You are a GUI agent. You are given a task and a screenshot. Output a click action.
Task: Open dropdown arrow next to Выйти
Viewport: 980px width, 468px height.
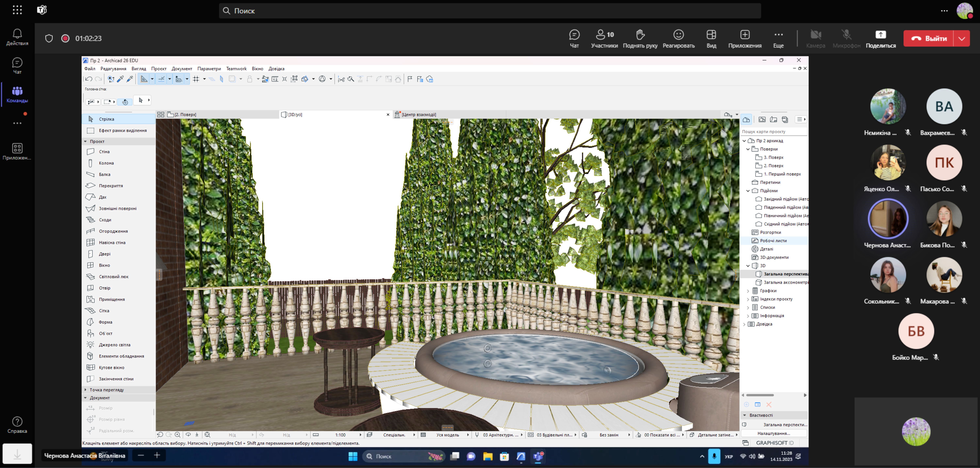click(961, 38)
